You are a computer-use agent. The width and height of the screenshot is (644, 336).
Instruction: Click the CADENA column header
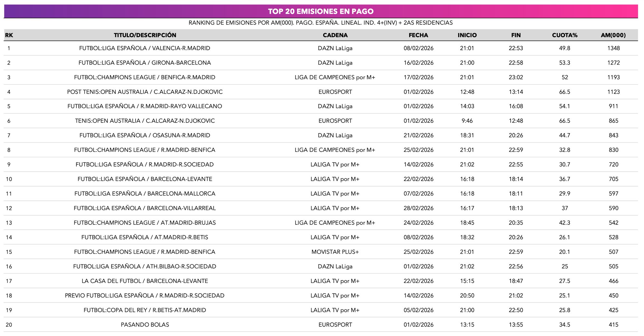click(x=335, y=35)
